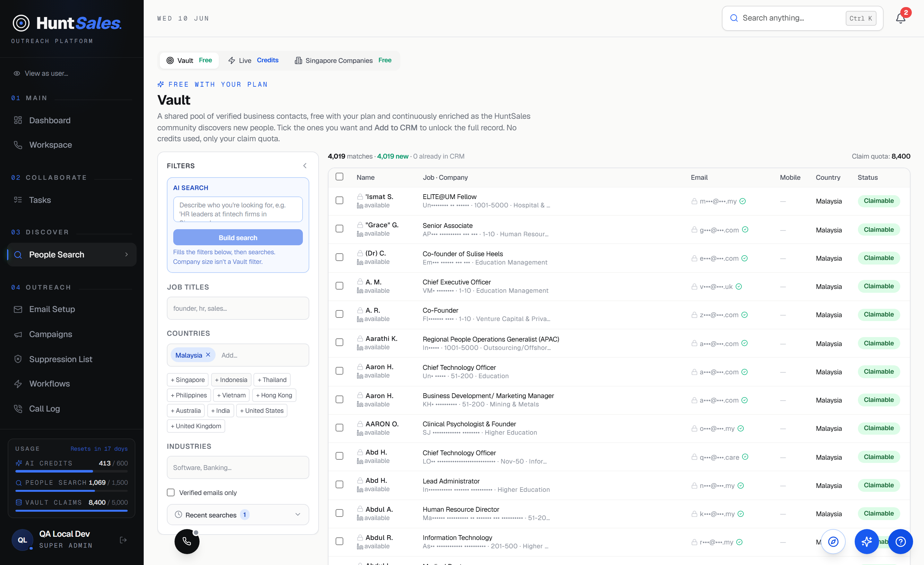The image size is (924, 565).
Task: Focus the Add country input
Action: pos(262,355)
